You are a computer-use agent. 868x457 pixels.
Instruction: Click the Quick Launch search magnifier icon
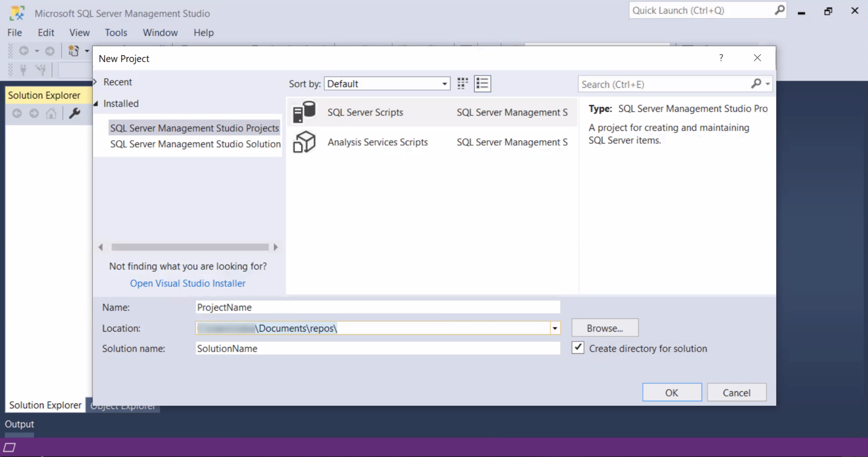coord(779,10)
